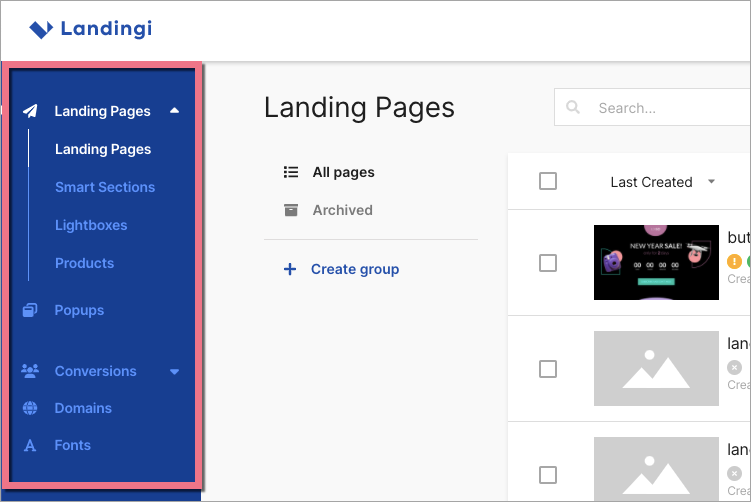The width and height of the screenshot is (751, 502).
Task: Tick the checkbox for the second landing page row
Action: tap(548, 369)
